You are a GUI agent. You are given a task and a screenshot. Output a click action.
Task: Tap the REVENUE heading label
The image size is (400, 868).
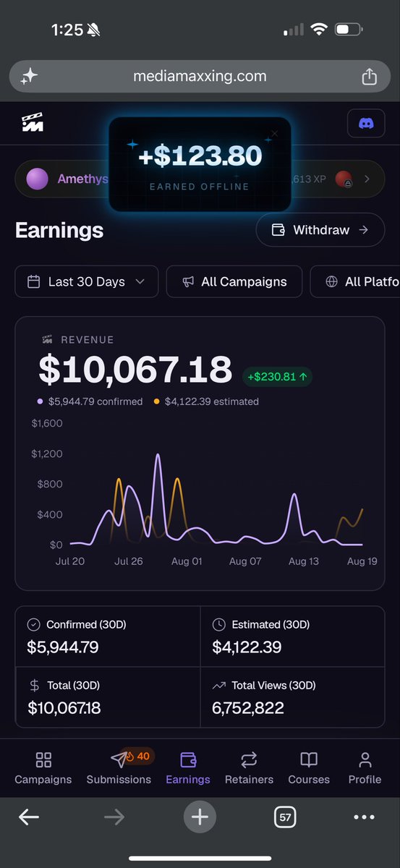tap(87, 340)
